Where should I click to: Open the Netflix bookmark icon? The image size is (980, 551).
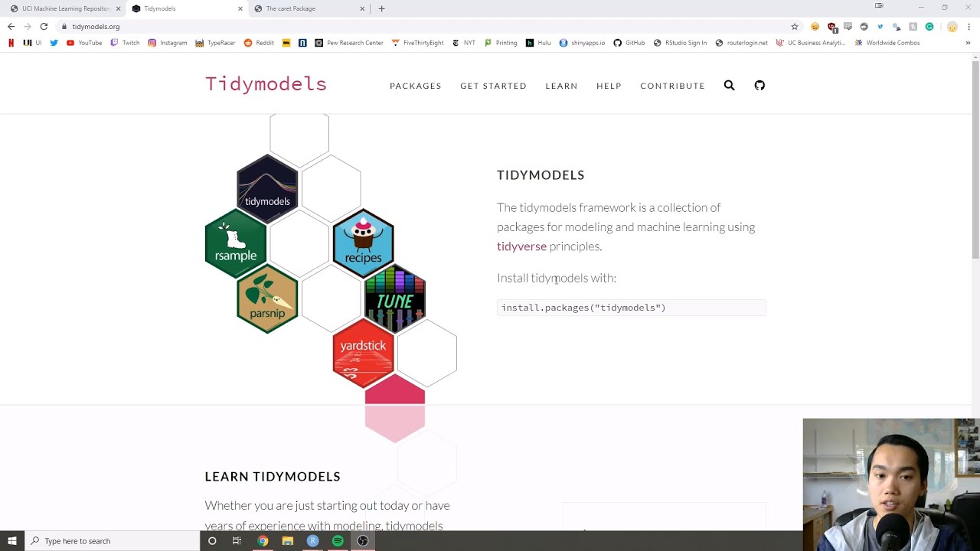coord(11,43)
